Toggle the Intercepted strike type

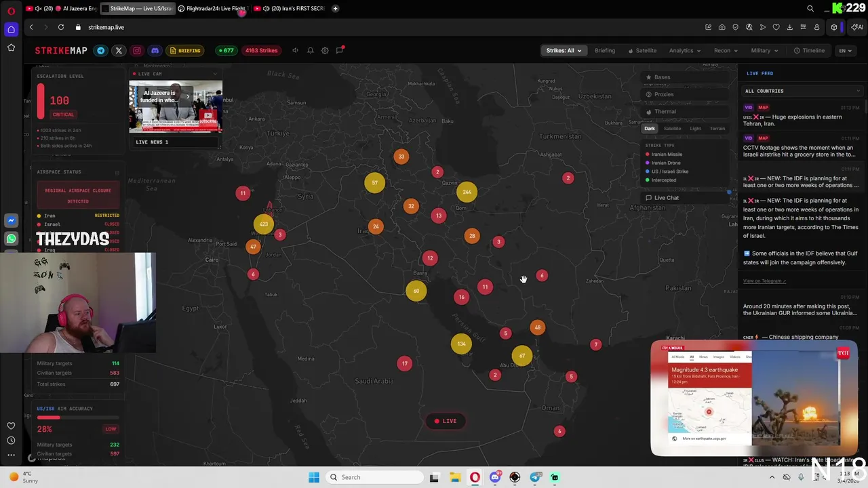tap(661, 180)
